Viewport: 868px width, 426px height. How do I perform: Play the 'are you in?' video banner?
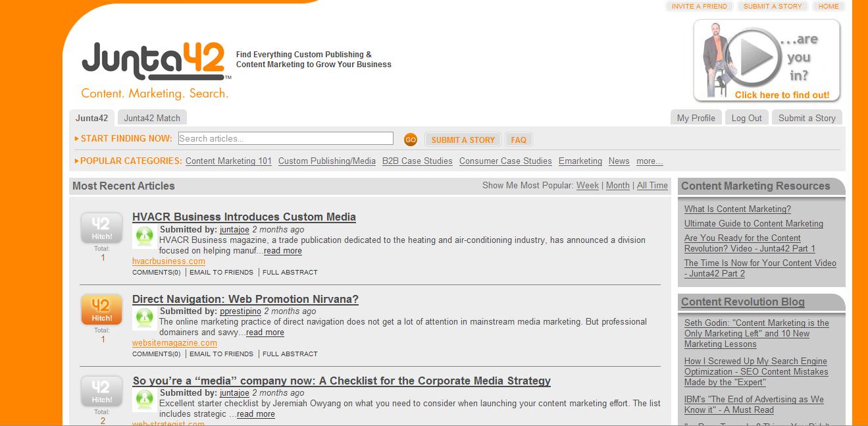[767, 61]
